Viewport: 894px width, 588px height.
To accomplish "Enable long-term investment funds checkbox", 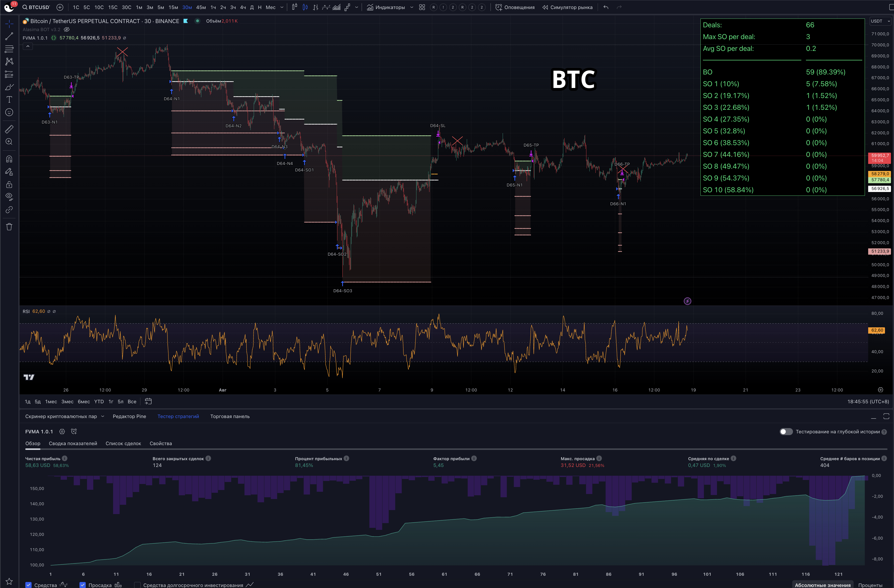I will 137,585.
